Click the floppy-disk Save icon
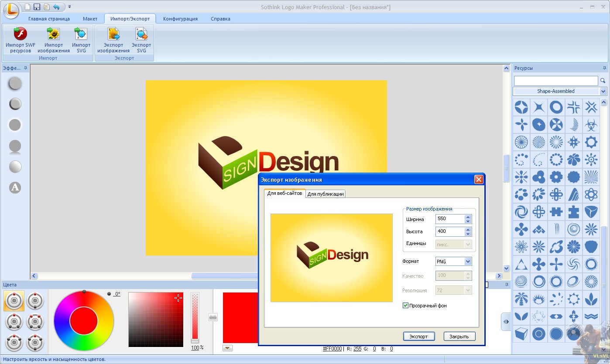This screenshot has width=610, height=364. coord(37,7)
